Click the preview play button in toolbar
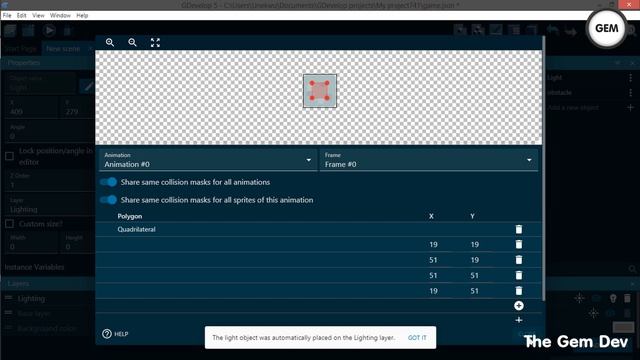 (49, 30)
